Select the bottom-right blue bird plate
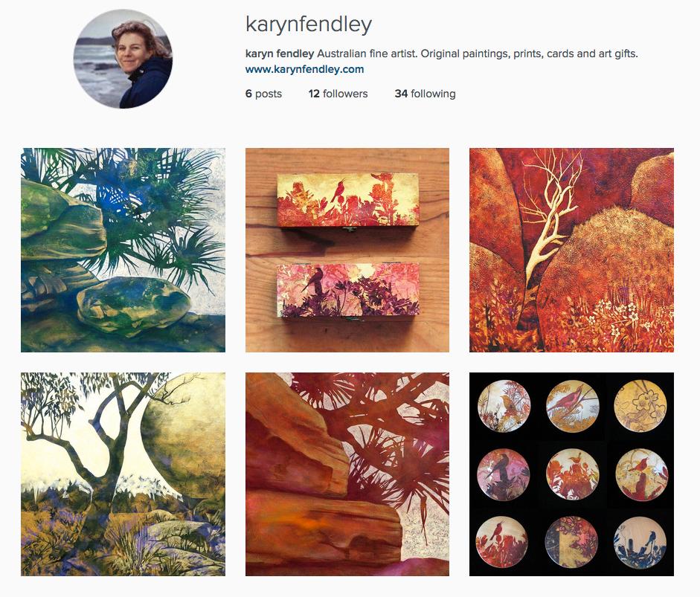 [640, 543]
